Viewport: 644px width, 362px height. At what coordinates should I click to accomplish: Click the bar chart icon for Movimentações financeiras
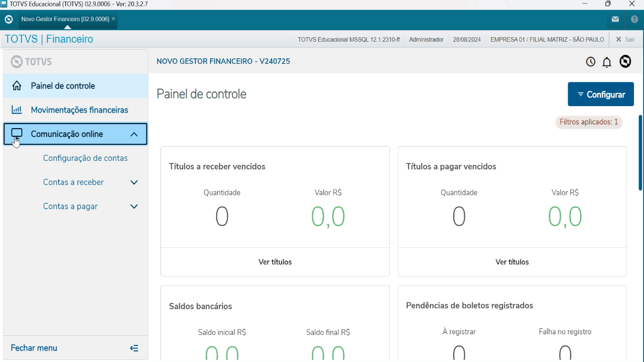pyautogui.click(x=17, y=110)
